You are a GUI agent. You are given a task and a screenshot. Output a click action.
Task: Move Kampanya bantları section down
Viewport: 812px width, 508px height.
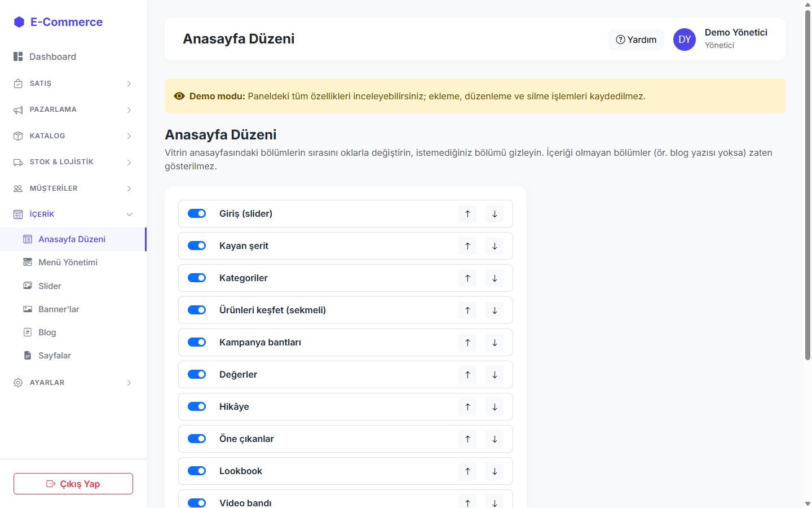tap(495, 343)
